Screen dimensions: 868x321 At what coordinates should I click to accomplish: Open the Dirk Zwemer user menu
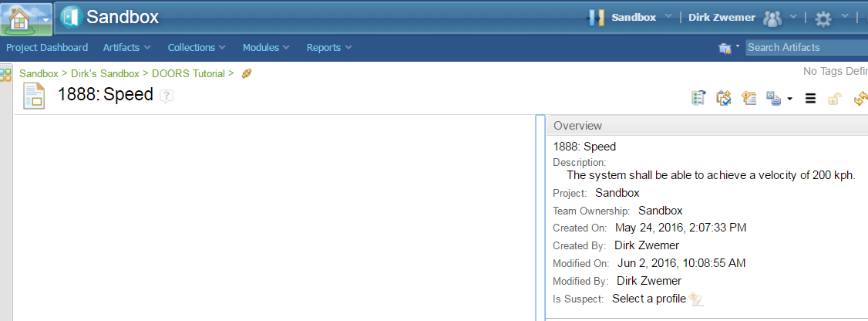pos(722,18)
